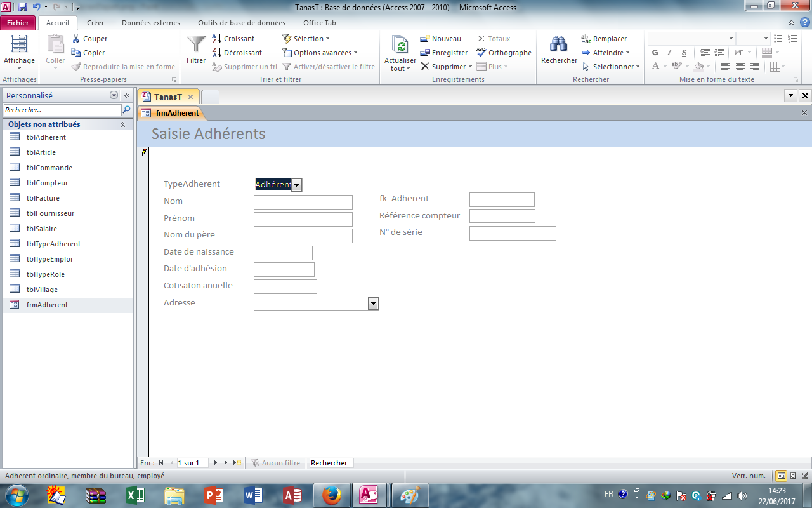Open the Sélection filter dropdown

point(306,39)
